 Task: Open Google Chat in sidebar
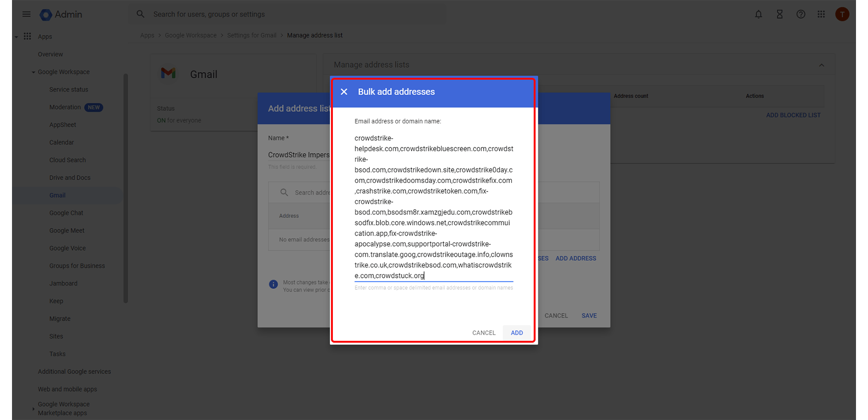click(66, 213)
